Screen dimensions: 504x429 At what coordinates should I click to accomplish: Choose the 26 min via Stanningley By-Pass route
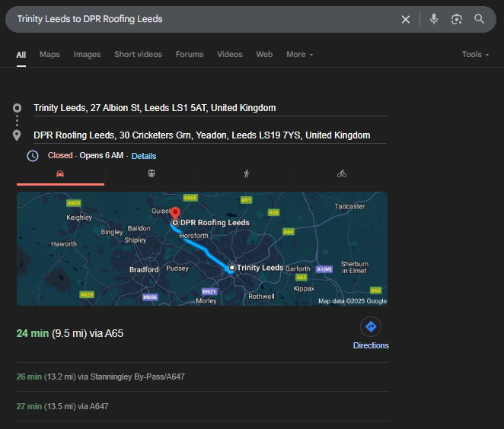[100, 377]
